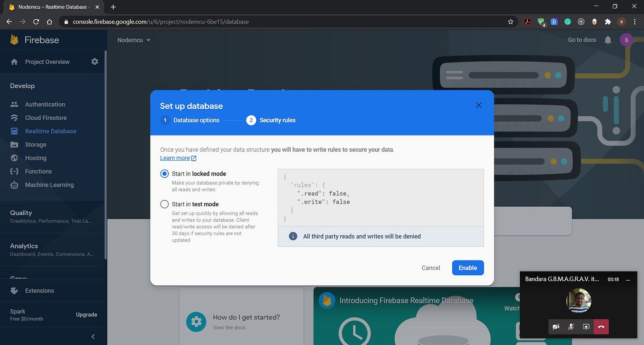Viewport: 644px width, 345px height.
Task: Click the blue D extension icon
Action: coord(554,22)
